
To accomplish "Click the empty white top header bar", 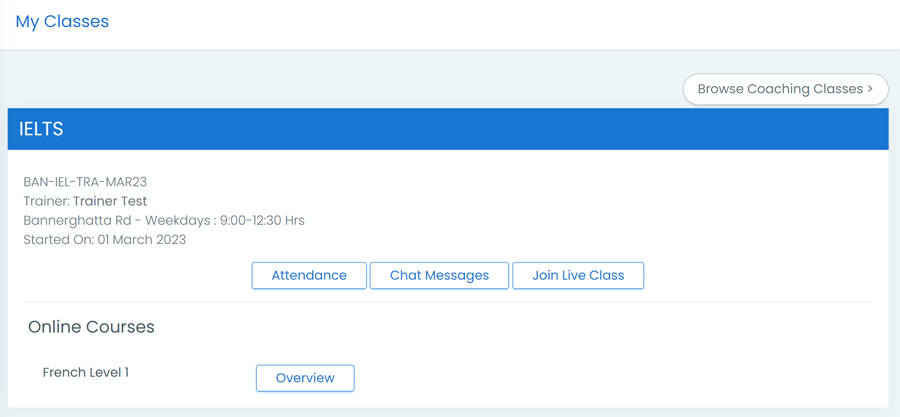I will point(500,22).
